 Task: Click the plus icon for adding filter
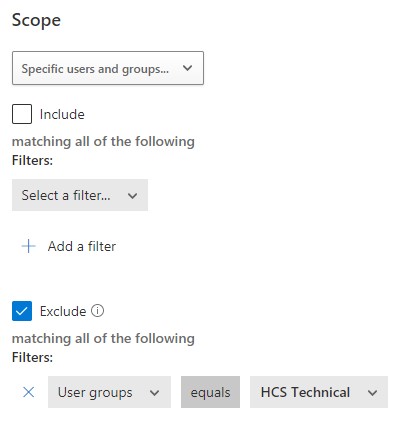[29, 246]
